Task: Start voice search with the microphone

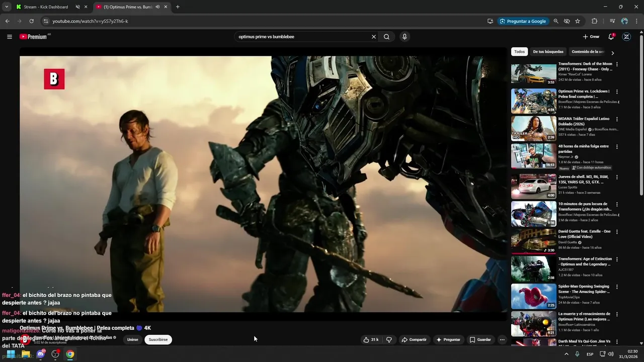Action: pyautogui.click(x=404, y=37)
